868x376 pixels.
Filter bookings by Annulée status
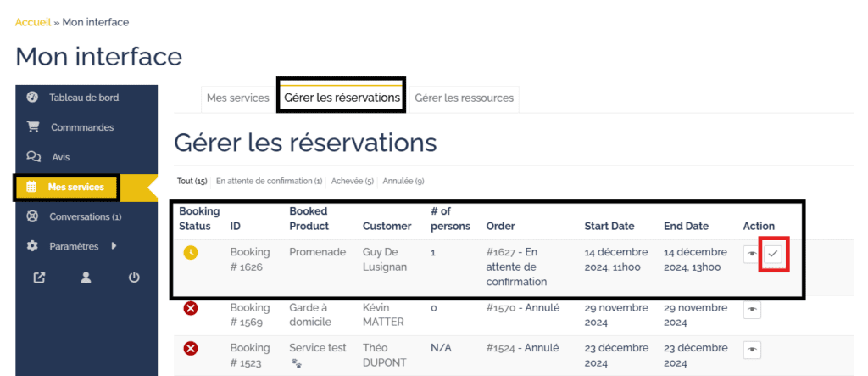pos(403,181)
